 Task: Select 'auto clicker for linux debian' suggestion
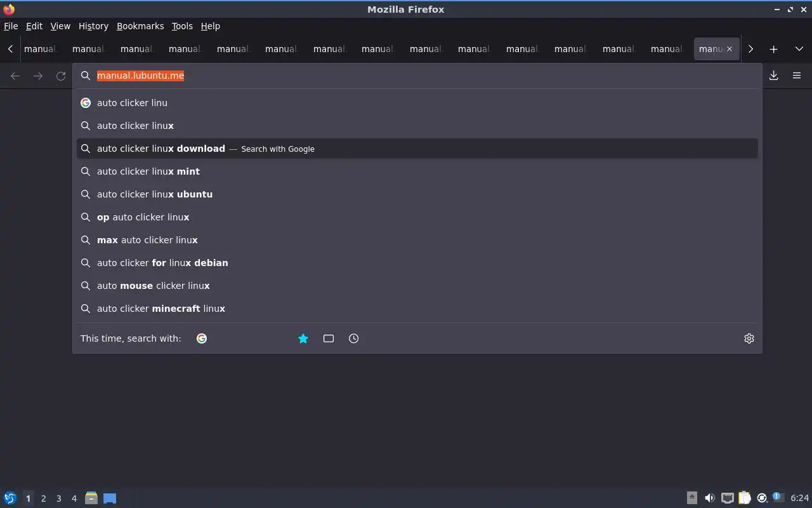(417, 263)
